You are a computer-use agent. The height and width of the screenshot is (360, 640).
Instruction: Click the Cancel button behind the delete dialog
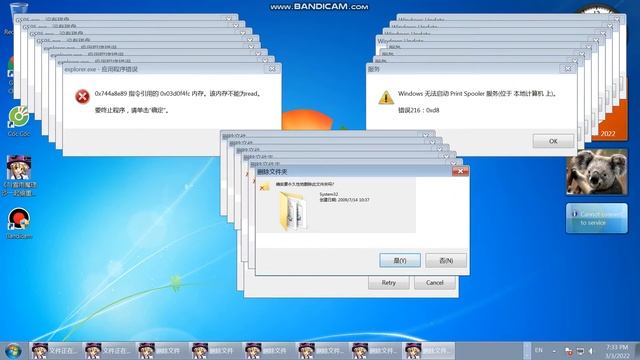435,282
